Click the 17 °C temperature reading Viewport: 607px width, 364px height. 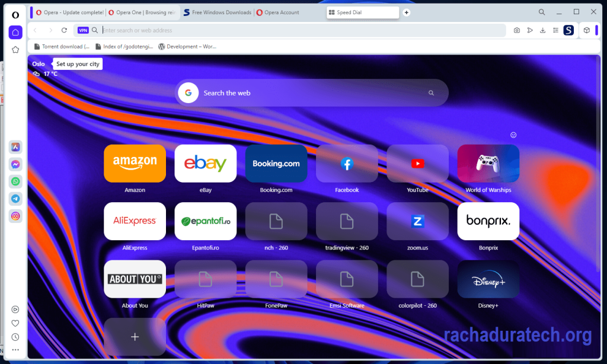click(50, 74)
